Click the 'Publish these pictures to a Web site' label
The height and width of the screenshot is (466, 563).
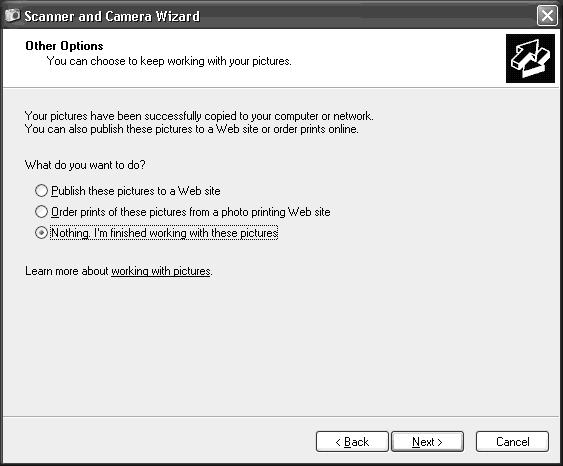(136, 191)
